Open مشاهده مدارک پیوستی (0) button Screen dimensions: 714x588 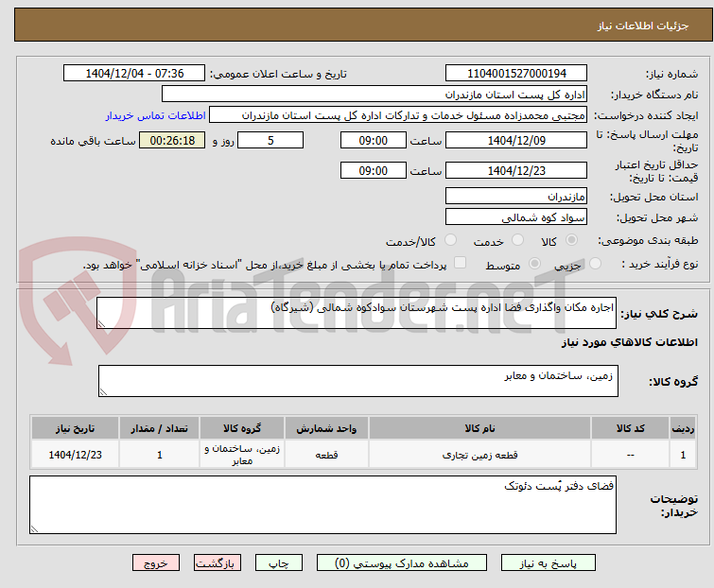click(402, 563)
